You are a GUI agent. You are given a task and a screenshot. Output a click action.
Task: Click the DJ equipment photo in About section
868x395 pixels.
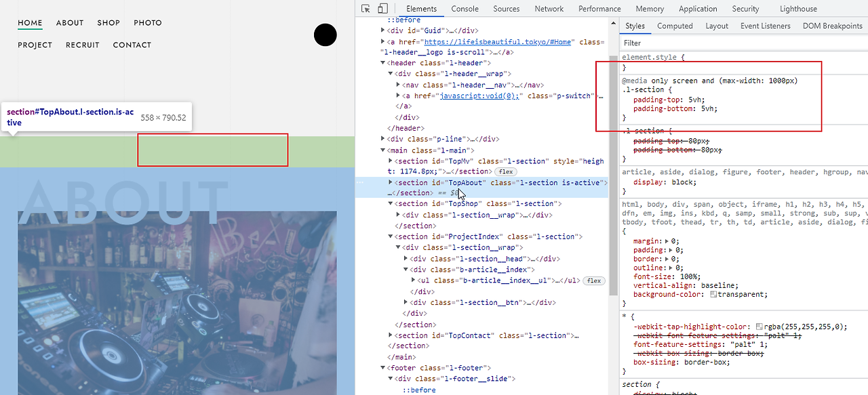(x=177, y=303)
